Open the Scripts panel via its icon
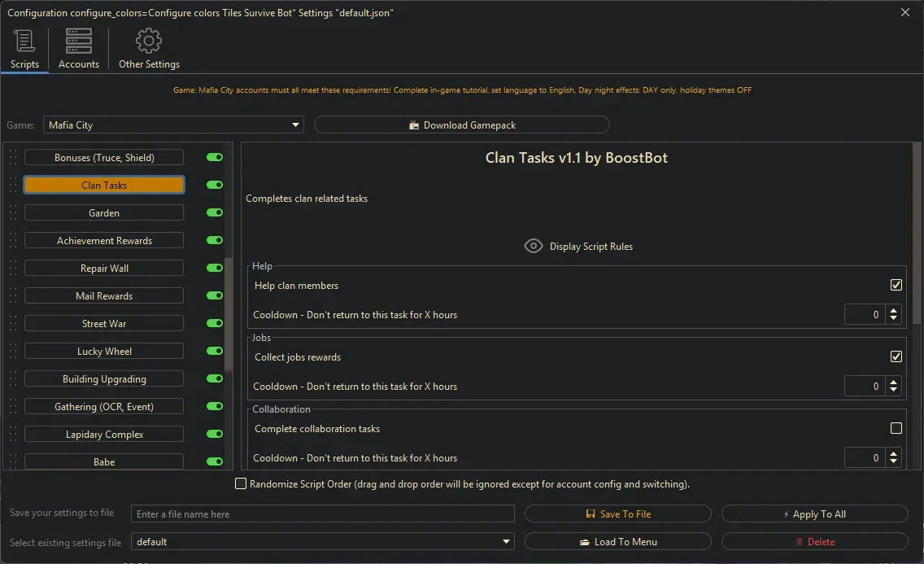924x564 pixels. coord(24,40)
